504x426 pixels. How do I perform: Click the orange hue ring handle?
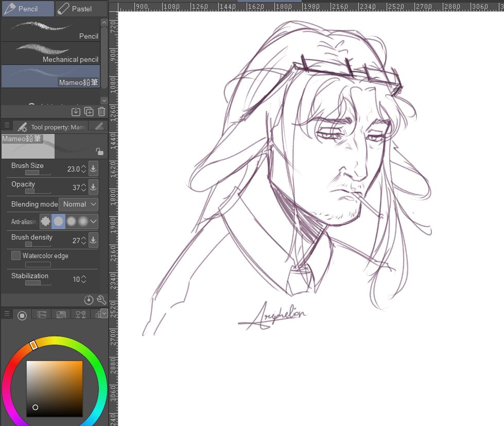coord(33,345)
